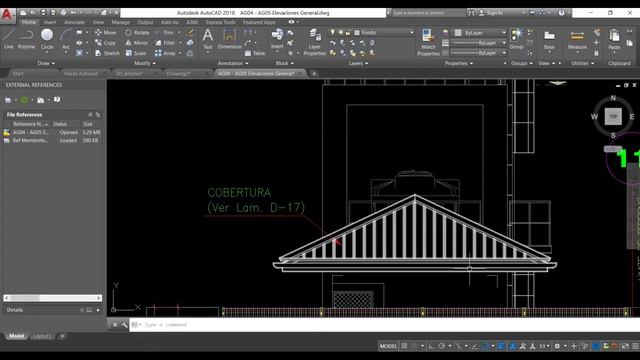Image resolution: width=640 pixels, height=360 pixels.
Task: Select the Dimension tool
Action: [229, 39]
